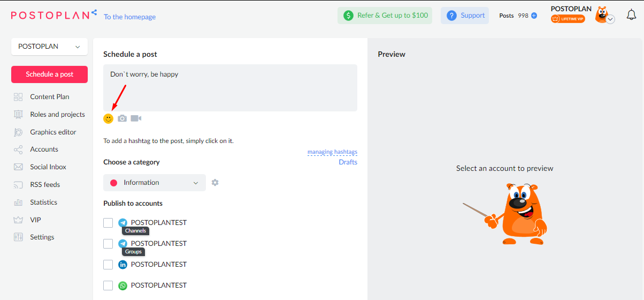Viewport: 644px width, 300px height.
Task: Select the red Information category dot
Action: 113,183
